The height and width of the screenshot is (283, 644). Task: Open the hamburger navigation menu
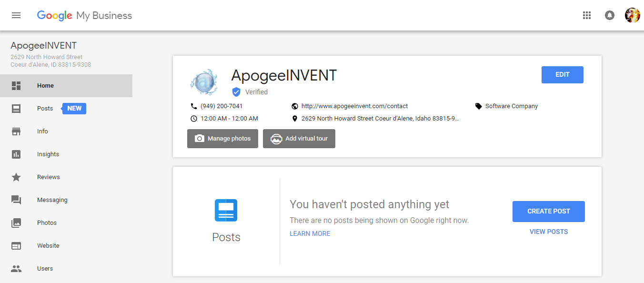point(16,15)
